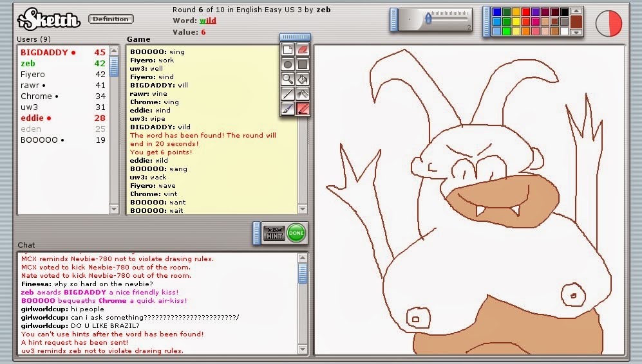This screenshot has width=642, height=364.
Task: Click the iSketch logo
Action: point(49,19)
